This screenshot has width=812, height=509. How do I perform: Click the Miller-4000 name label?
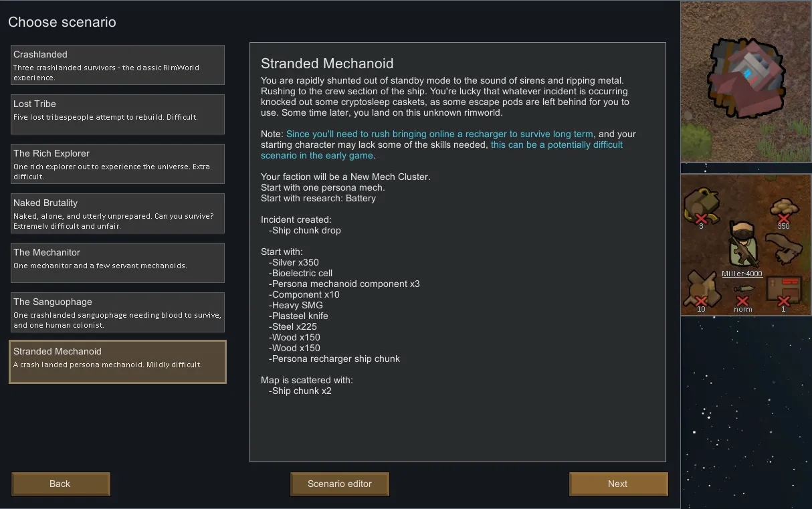click(x=742, y=274)
